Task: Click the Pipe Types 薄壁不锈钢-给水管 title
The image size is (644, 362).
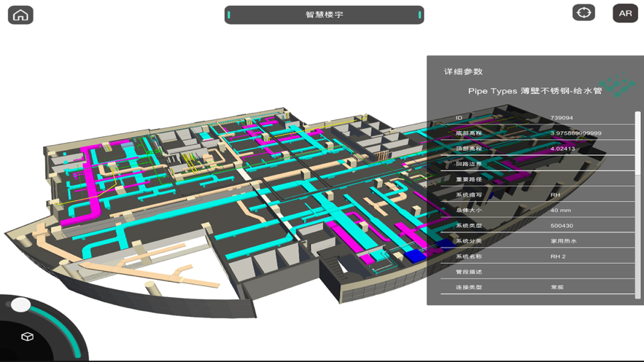Action: pyautogui.click(x=535, y=91)
